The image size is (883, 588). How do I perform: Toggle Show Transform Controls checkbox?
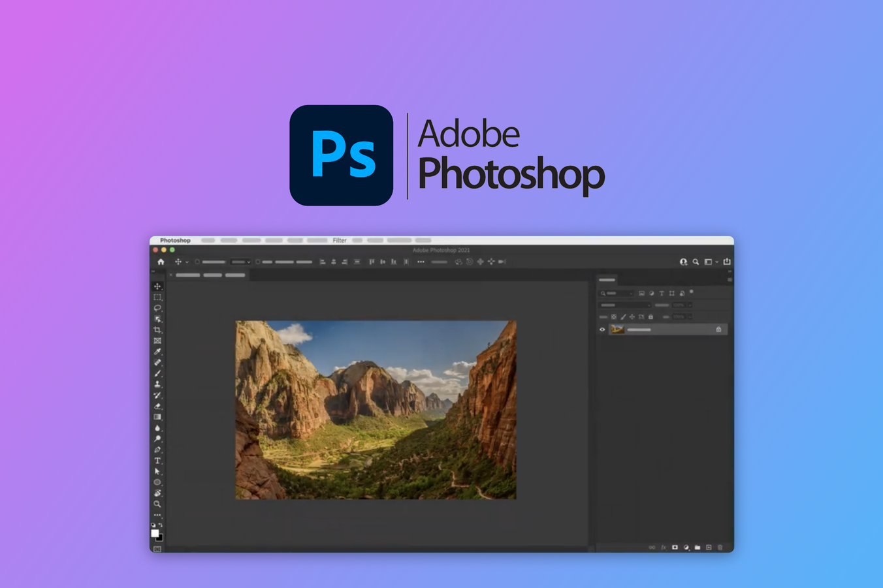(x=258, y=262)
